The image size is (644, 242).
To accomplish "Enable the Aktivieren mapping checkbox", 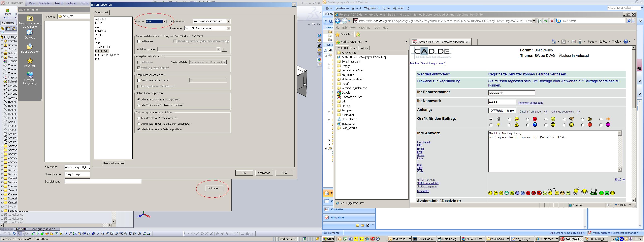I will pos(139,41).
